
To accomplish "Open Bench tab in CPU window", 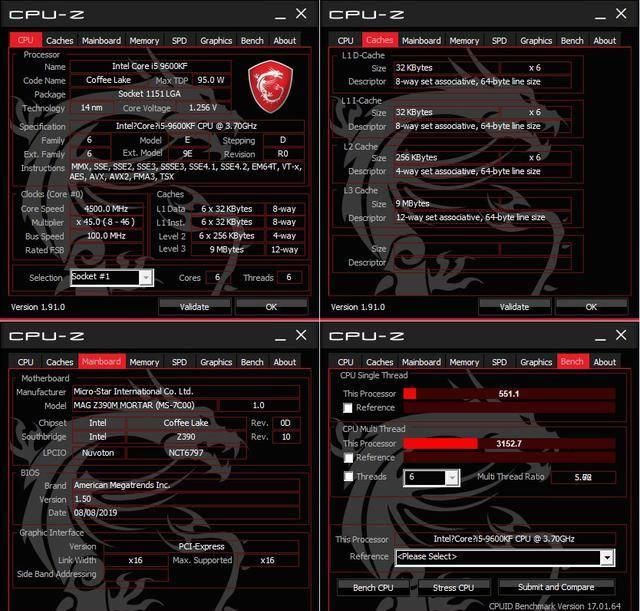I will 252,40.
